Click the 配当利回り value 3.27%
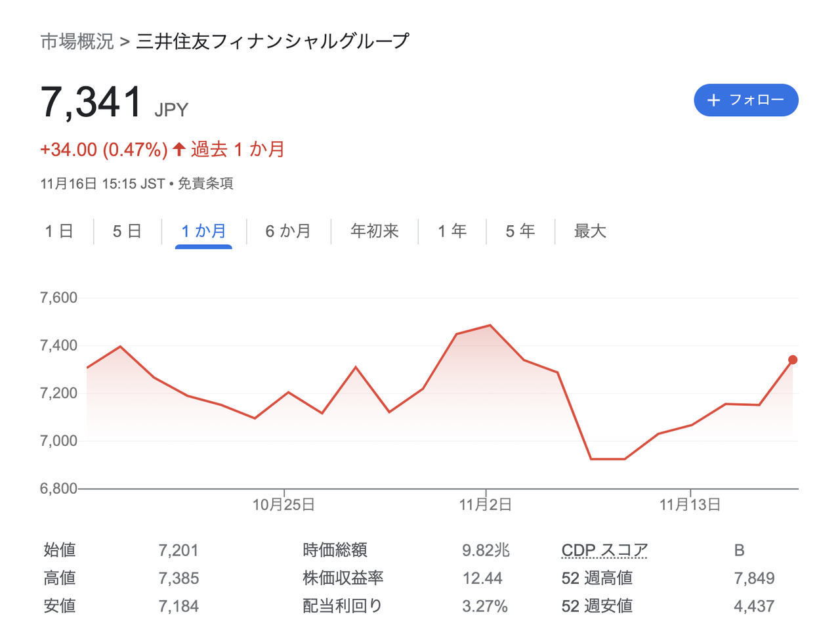Image resolution: width=840 pixels, height=631 pixels. [x=485, y=606]
